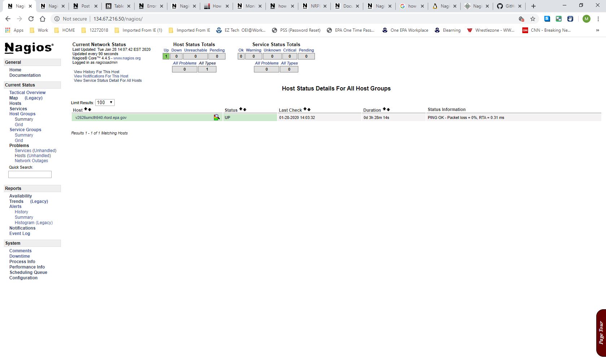
Task: Open the Scheduling Queue page
Action: click(28, 272)
